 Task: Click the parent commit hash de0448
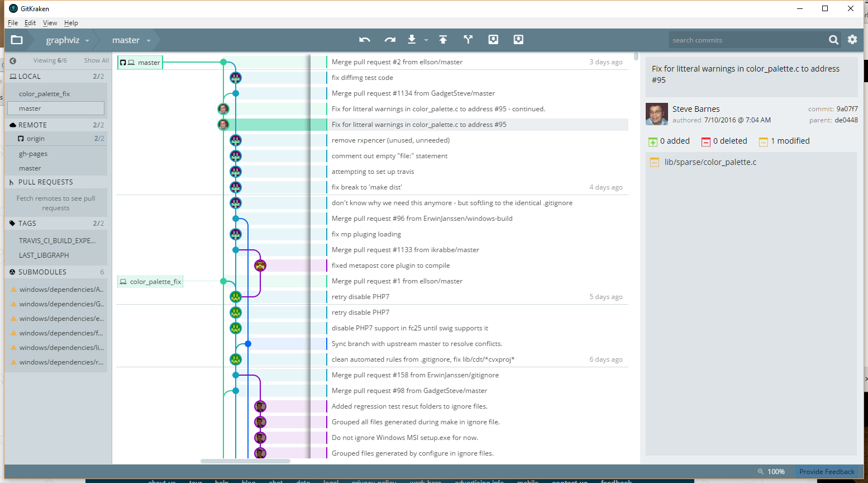point(846,120)
